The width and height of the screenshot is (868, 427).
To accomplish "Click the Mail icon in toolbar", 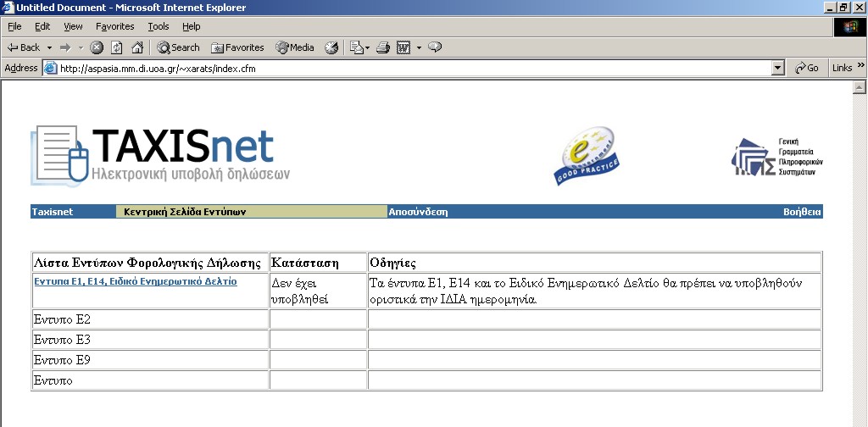I will [357, 48].
